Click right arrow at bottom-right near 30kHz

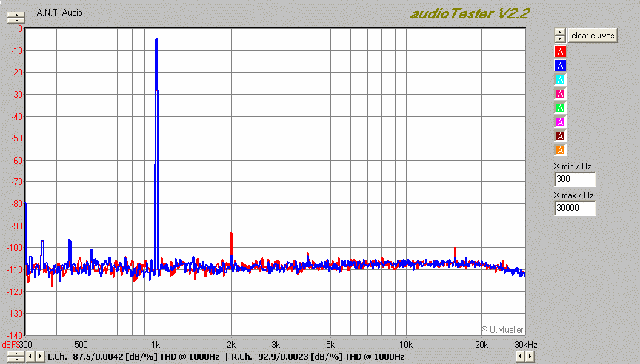pos(529,357)
